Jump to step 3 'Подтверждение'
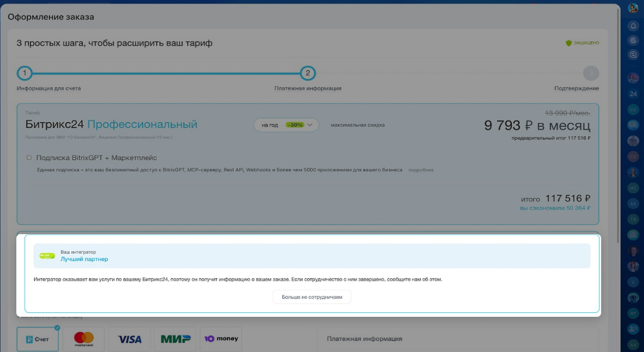Screen dimensions: 644x352 pyautogui.click(x=590, y=73)
